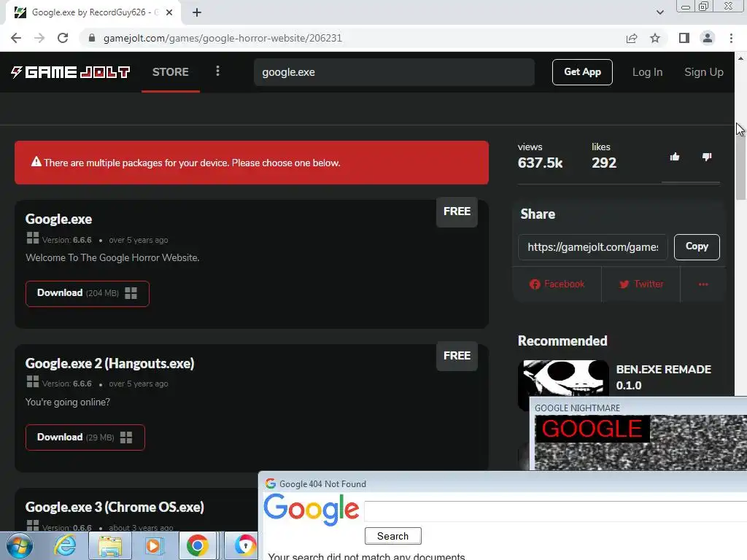Click the warning icon in the red alert
The width and height of the screenshot is (747, 560).
[36, 162]
